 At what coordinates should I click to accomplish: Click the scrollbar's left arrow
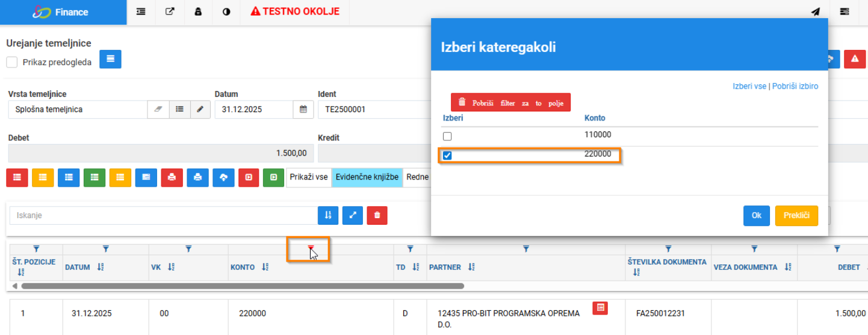point(14,286)
